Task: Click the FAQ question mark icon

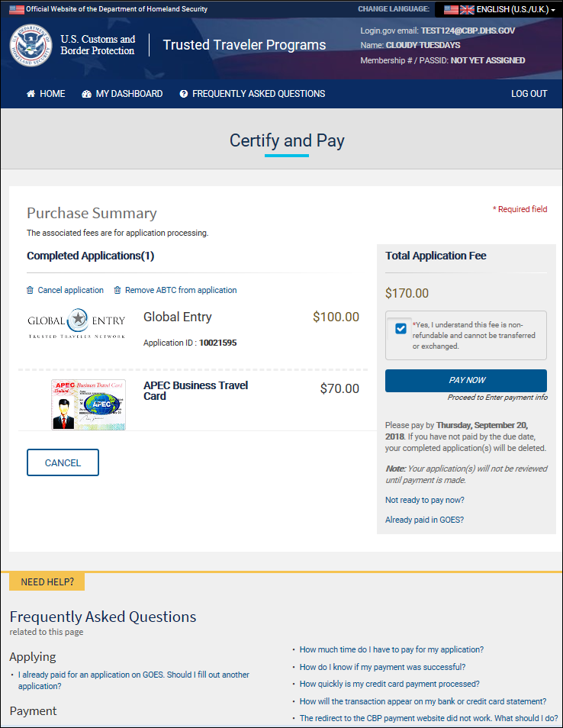Action: (x=184, y=94)
